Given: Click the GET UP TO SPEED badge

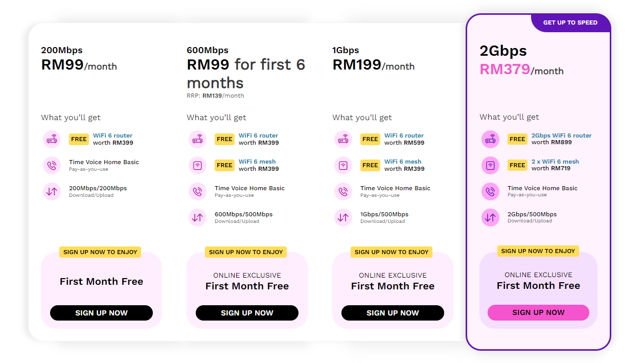Looking at the screenshot, I should click(570, 22).
